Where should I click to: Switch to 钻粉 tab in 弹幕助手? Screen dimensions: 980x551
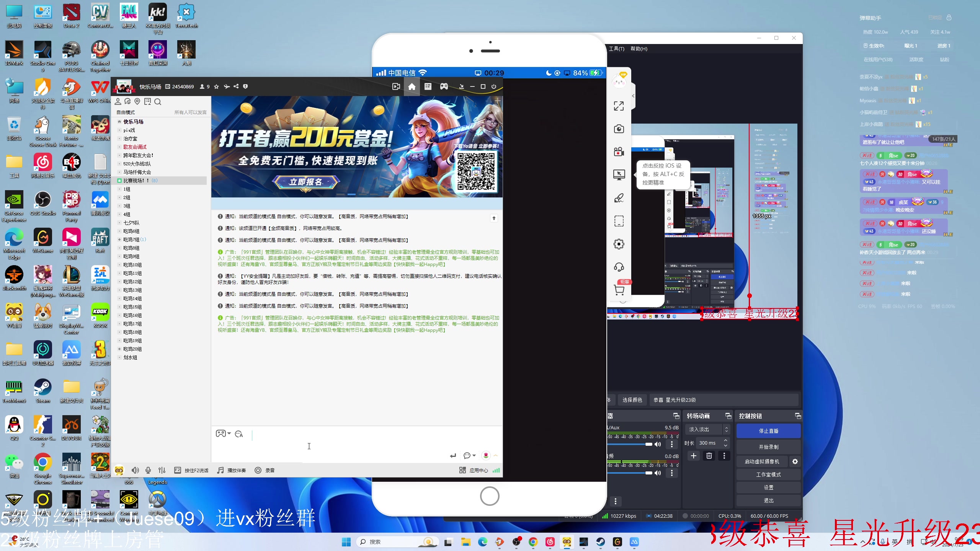coord(945,60)
